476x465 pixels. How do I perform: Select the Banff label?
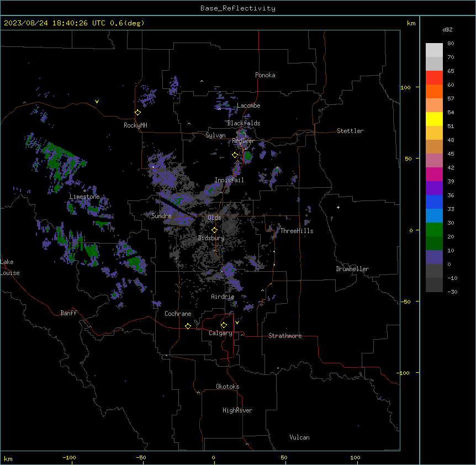click(x=68, y=313)
